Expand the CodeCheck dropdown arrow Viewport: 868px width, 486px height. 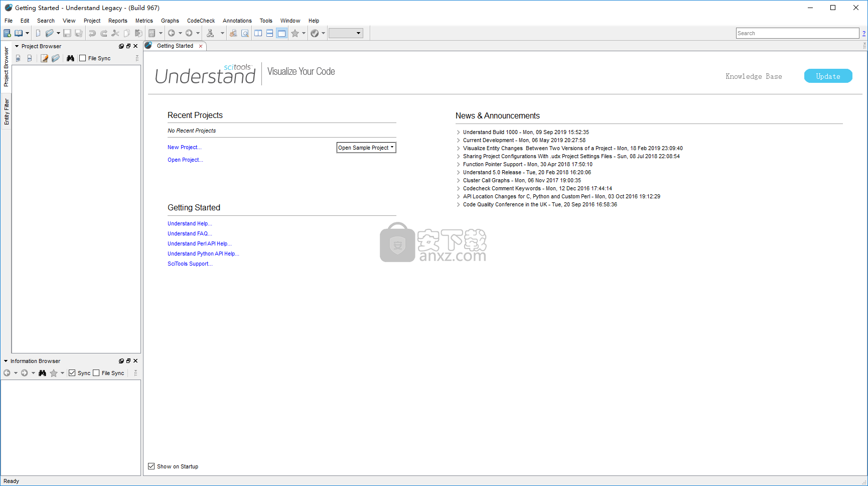tap(323, 33)
